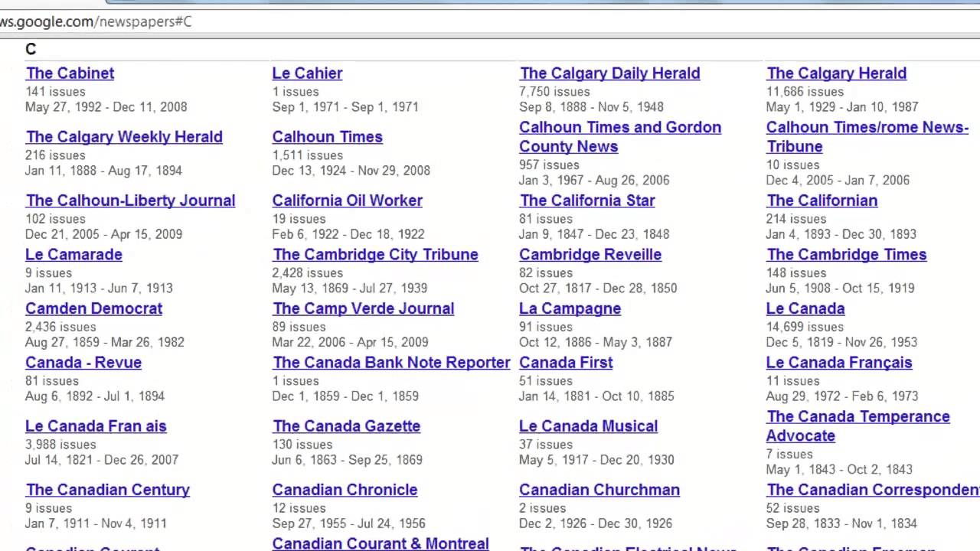Click date range 'Jul 14, 1821 - Dec 26, 2007'

102,460
